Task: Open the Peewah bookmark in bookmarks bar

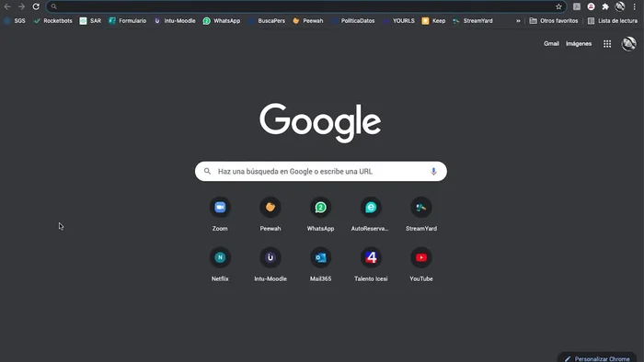Action: point(307,21)
